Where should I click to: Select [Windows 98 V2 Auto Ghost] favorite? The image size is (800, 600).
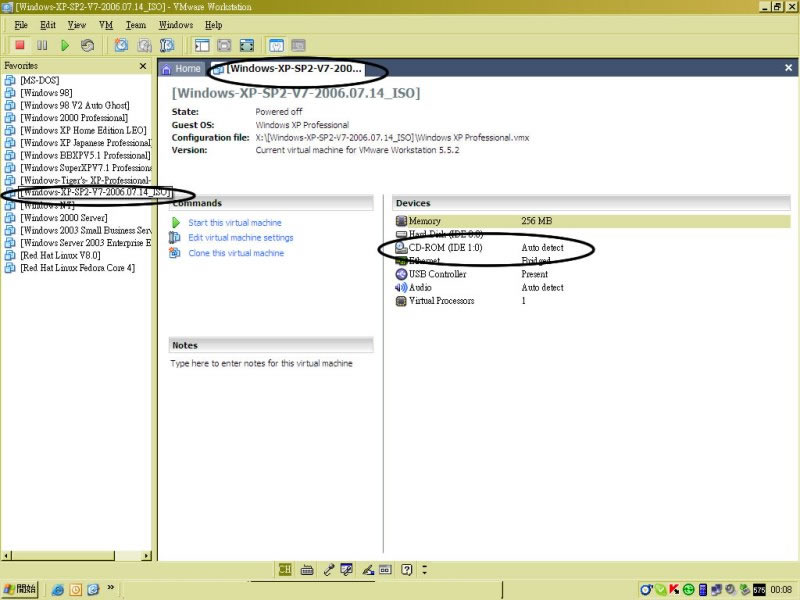pyautogui.click(x=75, y=105)
